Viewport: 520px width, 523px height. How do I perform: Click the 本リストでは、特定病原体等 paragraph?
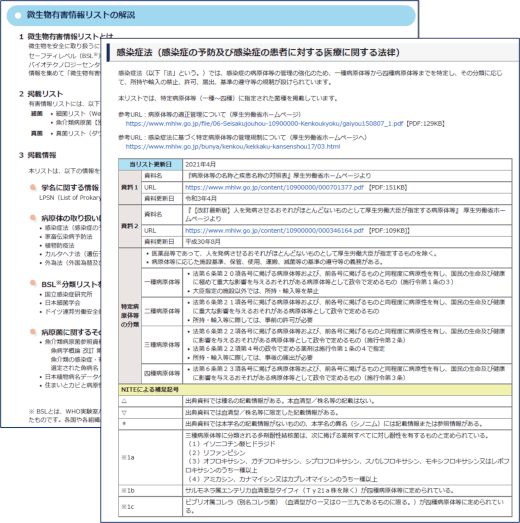point(228,98)
